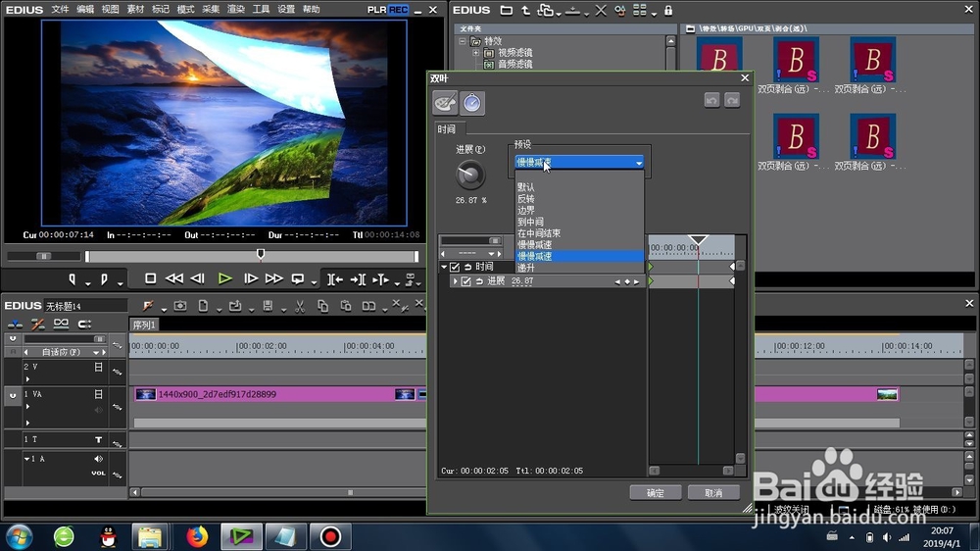
Task: Toggle the 1 A track speaker mute icon
Action: tap(98, 459)
